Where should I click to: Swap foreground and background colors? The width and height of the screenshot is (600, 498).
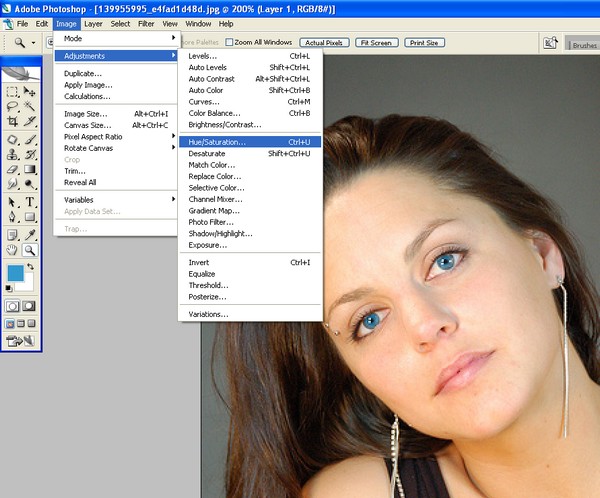click(30, 266)
